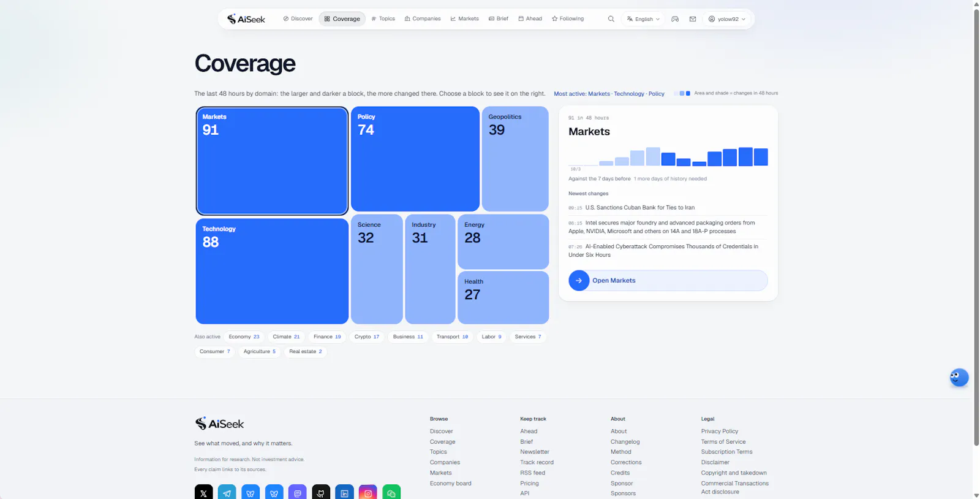Click the Climate 21 chip

pos(286,337)
